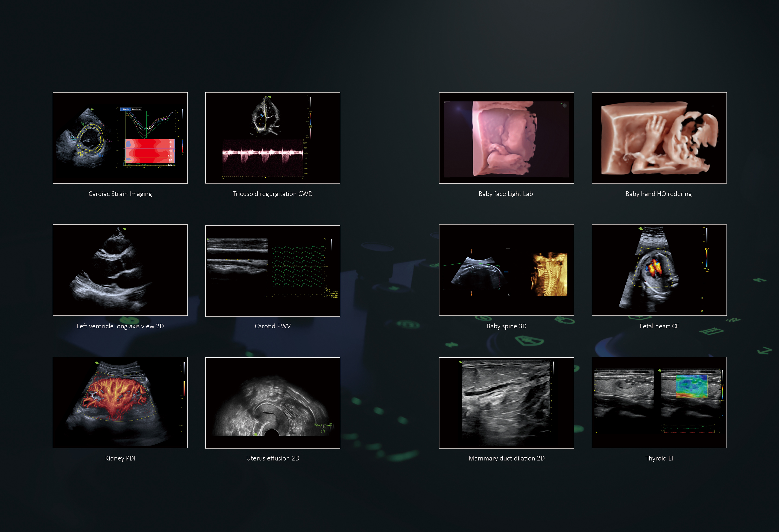Click the golden 3D spine rendering
Screen dimensions: 779x532
(x=549, y=274)
